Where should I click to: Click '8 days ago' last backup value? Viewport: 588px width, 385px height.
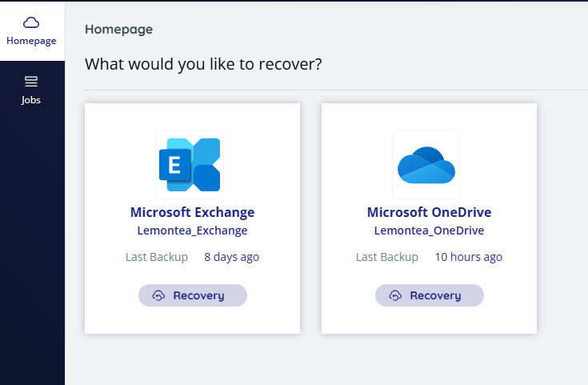231,257
